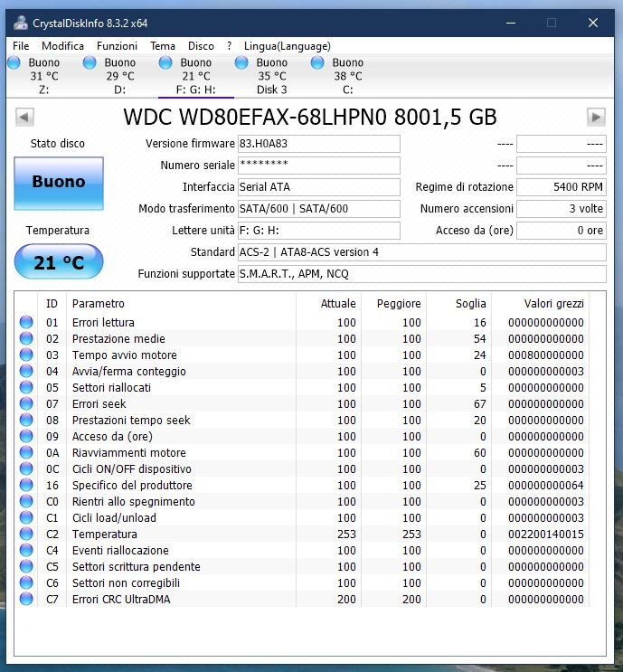Click status orb of C4 Eventi riallocazione
Viewport: 623px width, 672px height.
pos(26,550)
